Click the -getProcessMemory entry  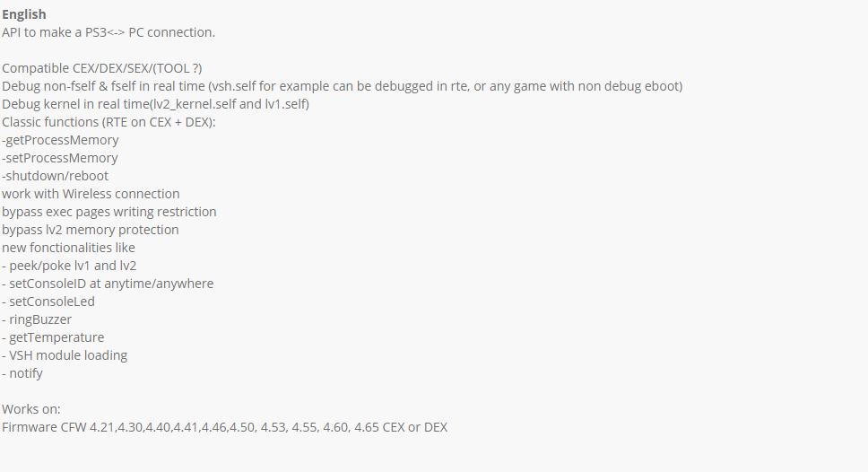pyautogui.click(x=60, y=140)
